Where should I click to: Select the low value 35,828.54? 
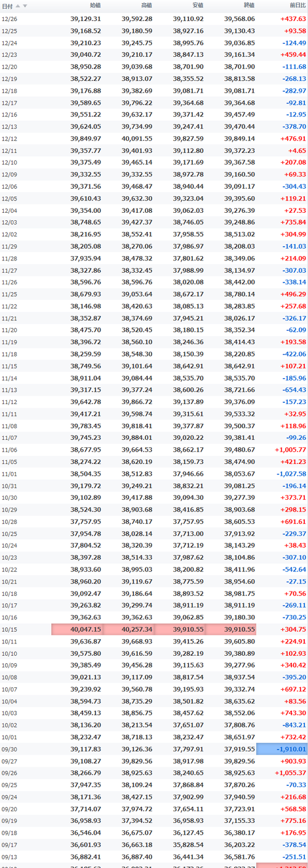188,845
